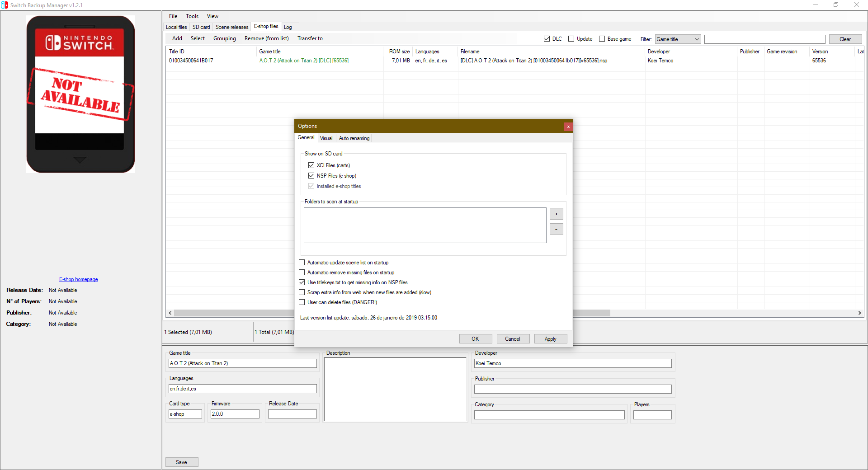The image size is (868, 470).
Task: Check the Base game filter checkbox
Action: (x=602, y=39)
